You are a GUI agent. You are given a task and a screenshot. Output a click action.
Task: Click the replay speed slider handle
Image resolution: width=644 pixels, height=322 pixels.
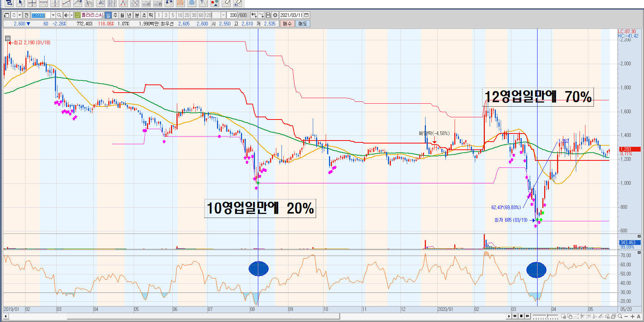click(x=548, y=316)
